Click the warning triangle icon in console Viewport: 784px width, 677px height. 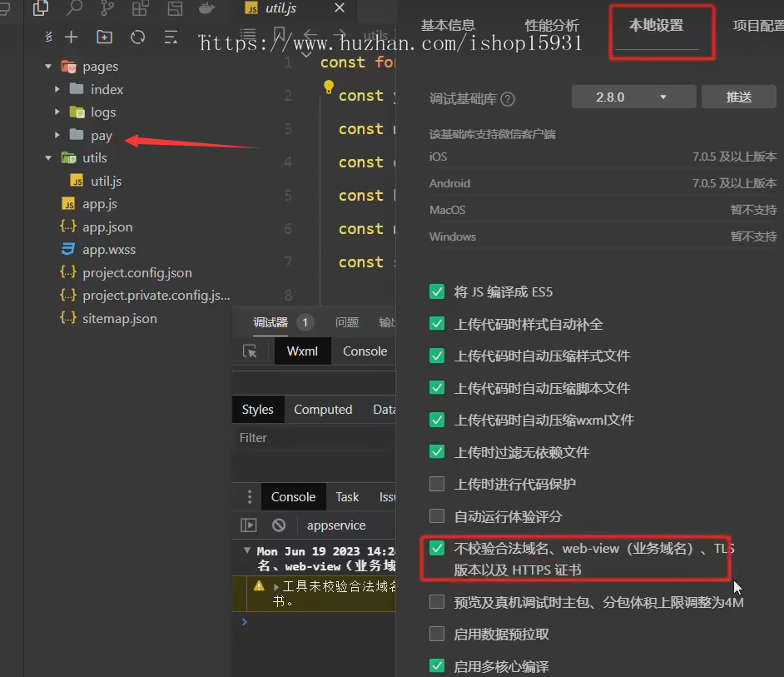(x=259, y=585)
